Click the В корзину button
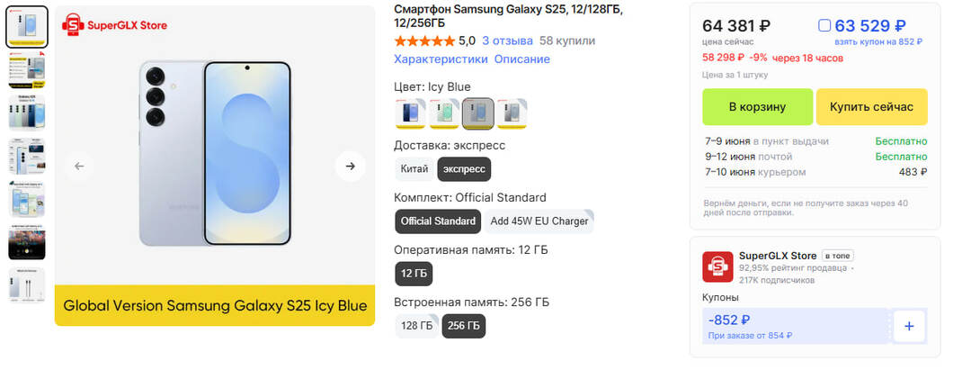Viewport: 980px width, 370px height. pos(757,107)
